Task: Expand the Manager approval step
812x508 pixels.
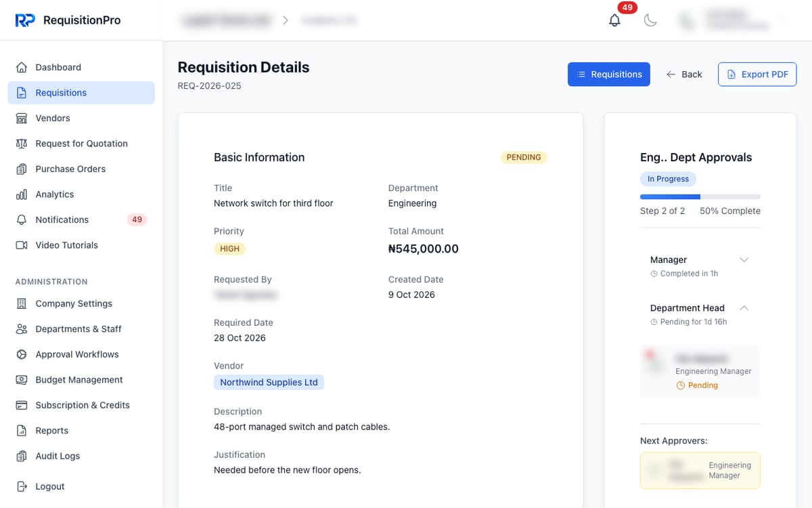Action: coord(744,260)
